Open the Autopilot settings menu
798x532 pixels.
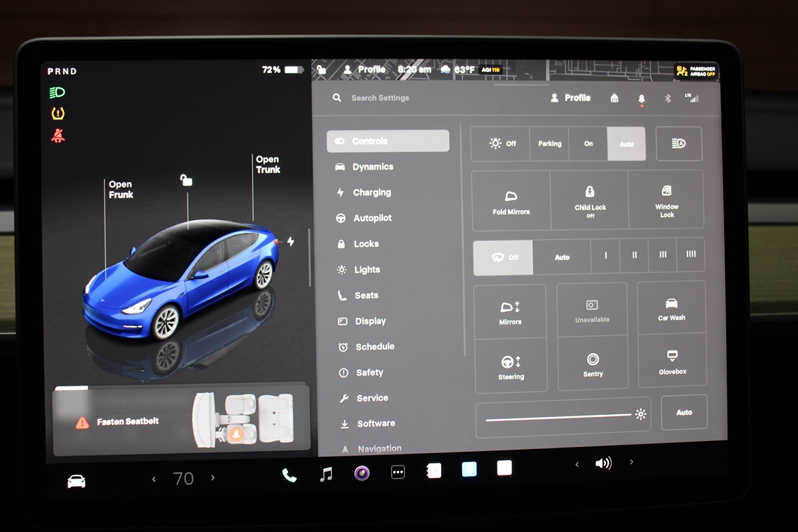click(372, 218)
